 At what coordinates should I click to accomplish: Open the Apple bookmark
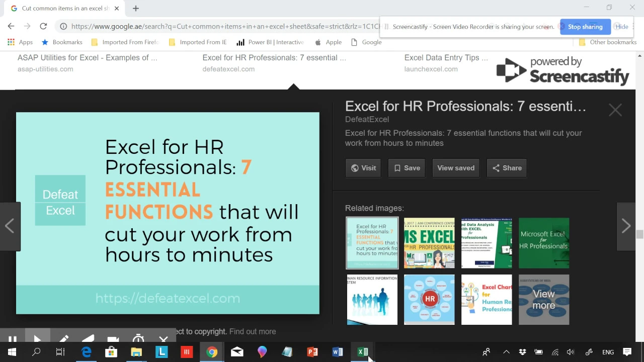[x=328, y=42]
